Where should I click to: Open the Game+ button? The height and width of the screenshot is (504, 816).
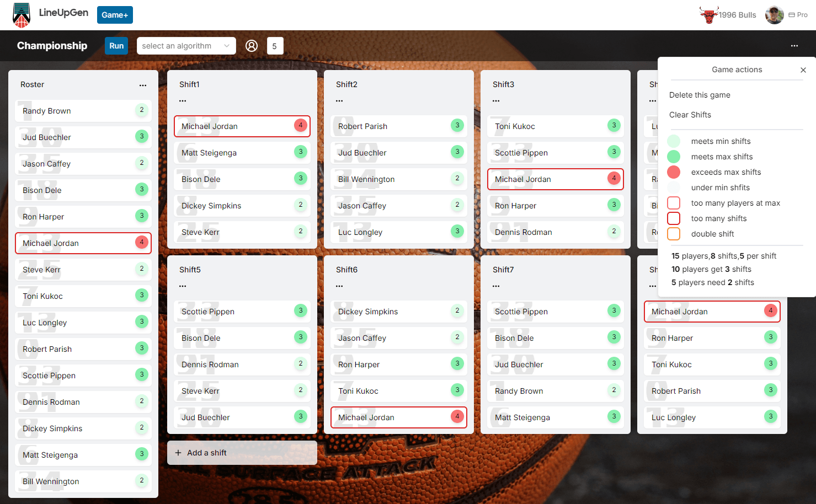click(115, 15)
